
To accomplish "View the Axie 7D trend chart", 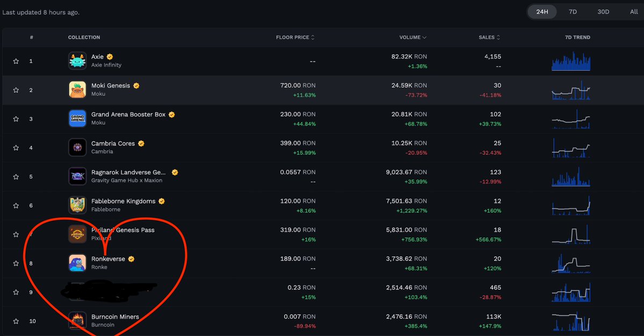I will pos(571,61).
